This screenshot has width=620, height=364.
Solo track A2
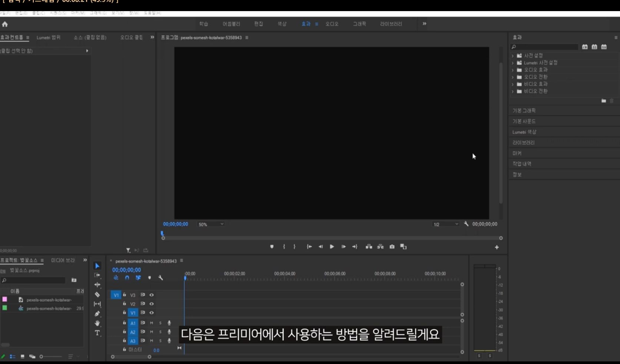pyautogui.click(x=160, y=332)
